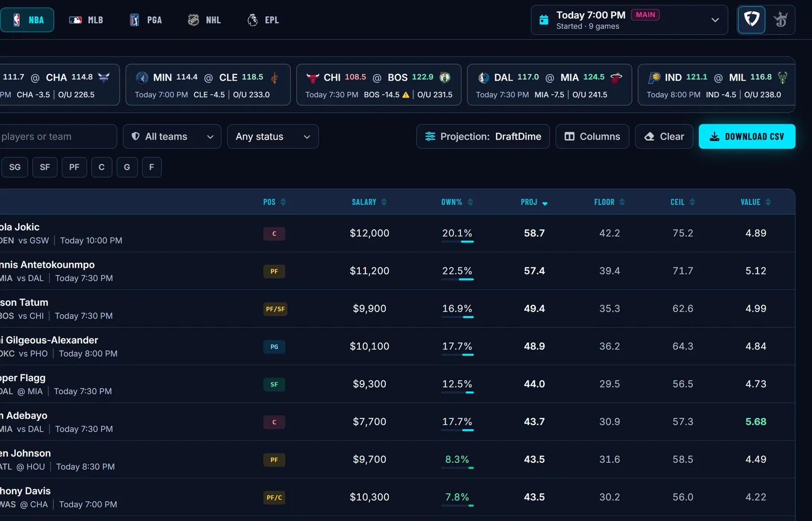Screen dimensions: 812x521
Task: Open the Columns chooser
Action: click(592, 136)
